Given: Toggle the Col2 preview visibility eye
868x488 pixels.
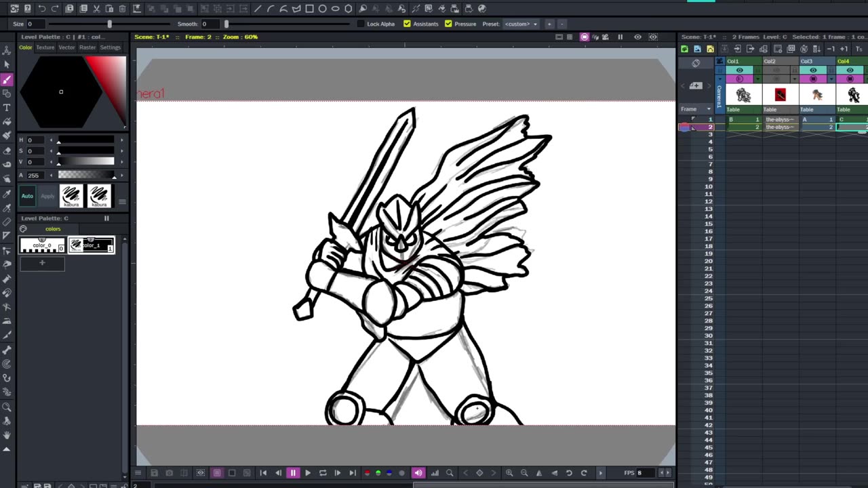Looking at the screenshot, I should (776, 70).
